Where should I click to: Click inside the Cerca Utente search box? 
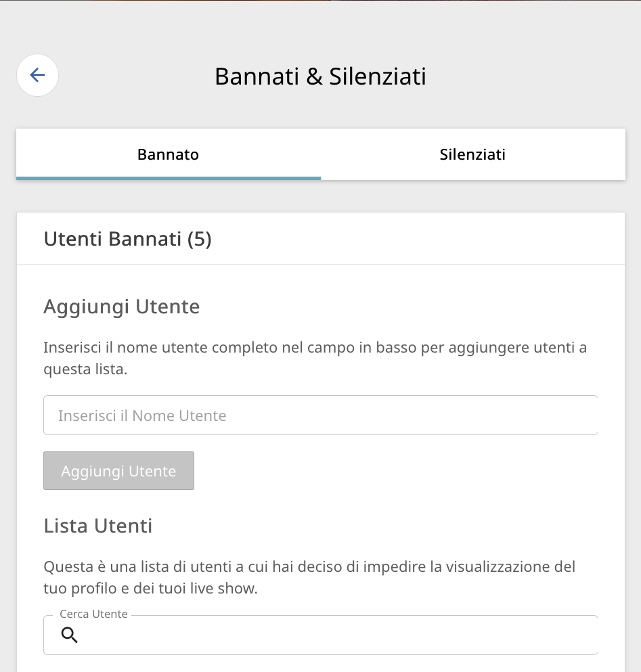click(x=320, y=635)
